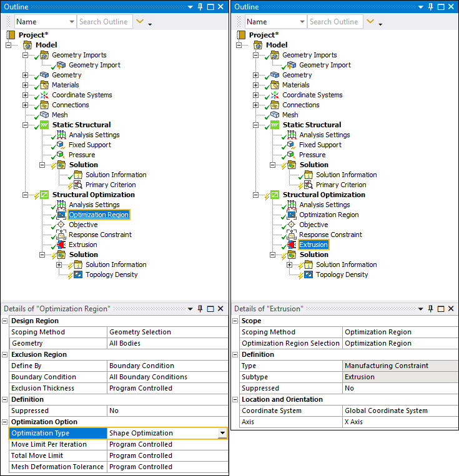The width and height of the screenshot is (459, 476).
Task: Open the Optimization Type dropdown arrow
Action: point(222,433)
